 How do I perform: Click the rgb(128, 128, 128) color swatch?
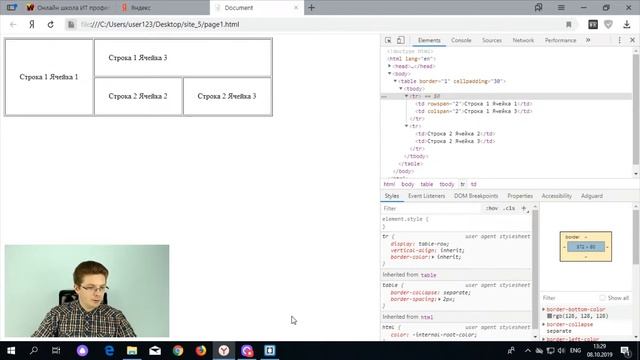(549, 316)
